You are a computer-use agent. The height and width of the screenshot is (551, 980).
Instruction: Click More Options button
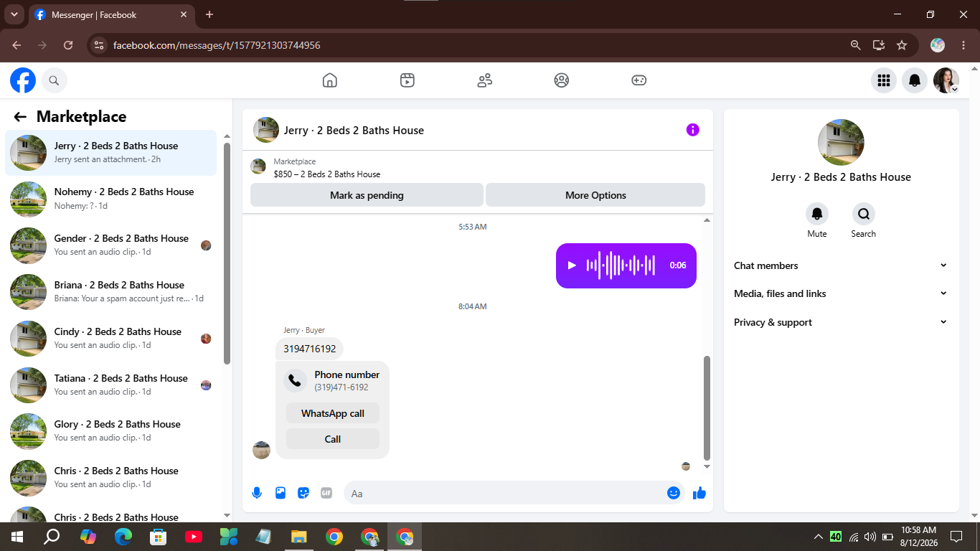pyautogui.click(x=595, y=195)
